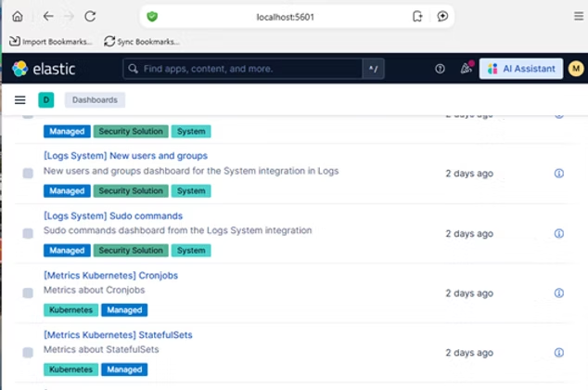Open the D space selector
Viewport: 588px width, 390px height.
click(x=46, y=100)
